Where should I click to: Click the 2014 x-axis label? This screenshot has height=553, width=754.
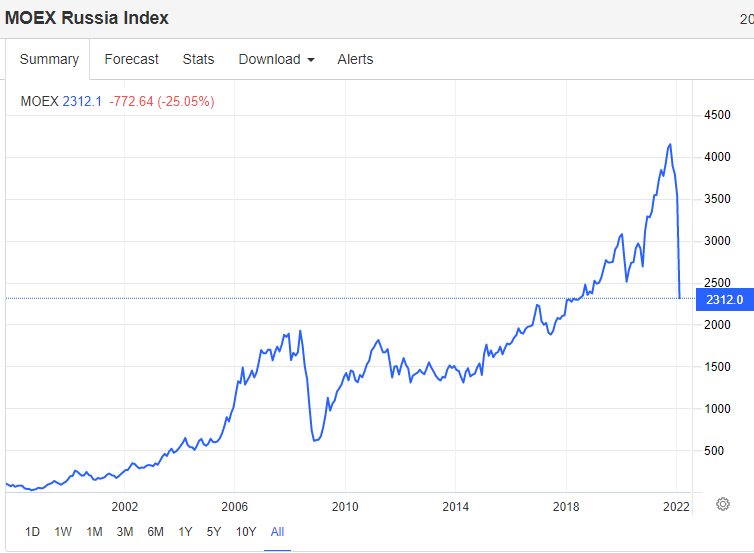coord(455,507)
